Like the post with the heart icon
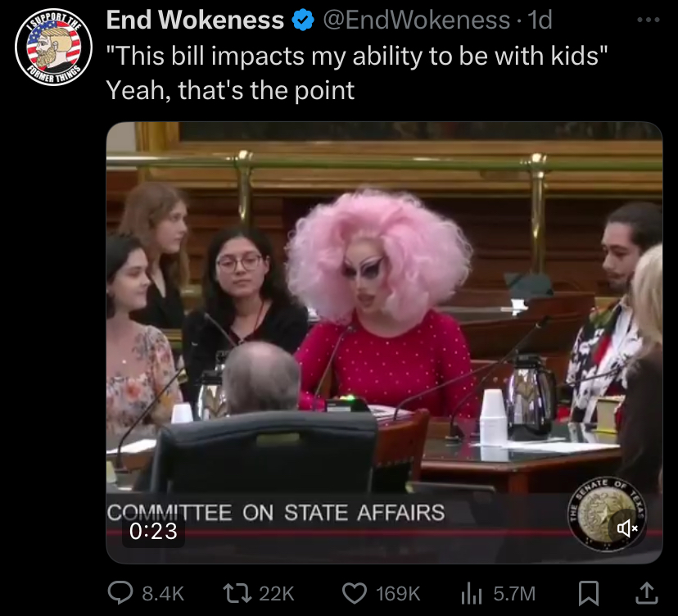The image size is (678, 616). [355, 593]
